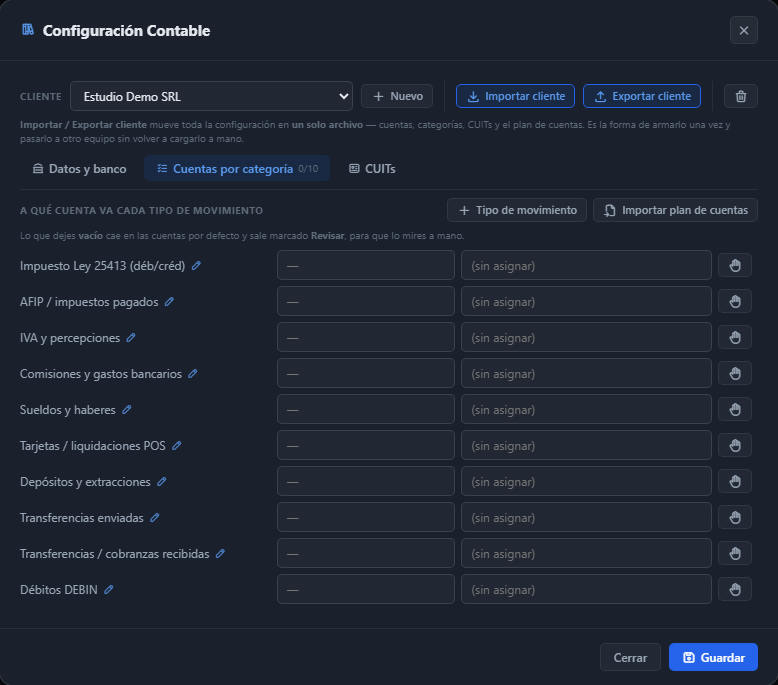Image resolution: width=778 pixels, height=685 pixels.
Task: Edit the AFIP / impuestos pagados label
Action: pyautogui.click(x=170, y=302)
